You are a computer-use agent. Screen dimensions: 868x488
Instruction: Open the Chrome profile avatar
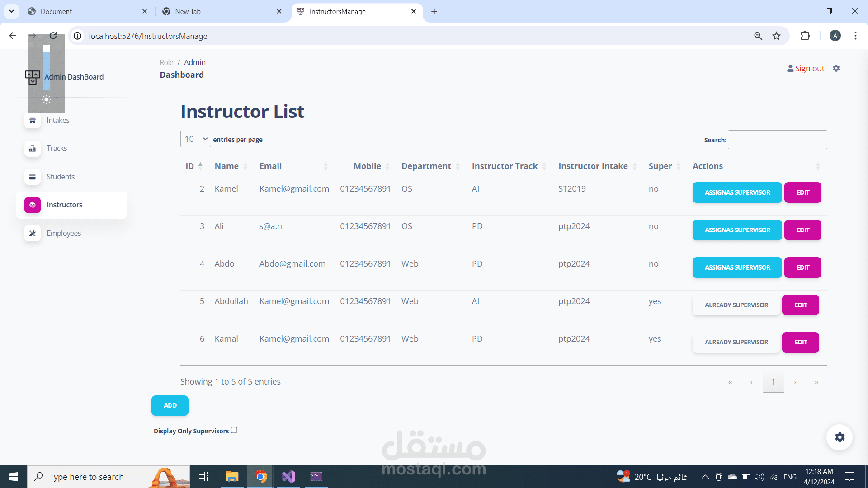coord(835,36)
